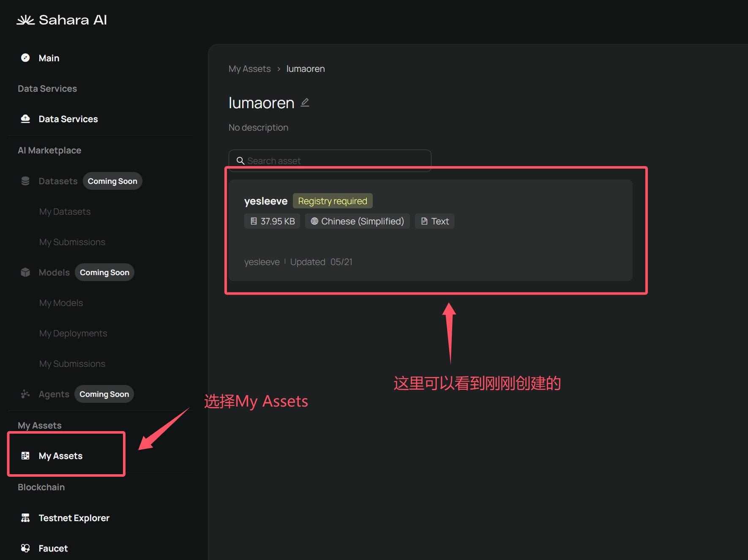Click the Sahara AI logo

click(x=62, y=20)
